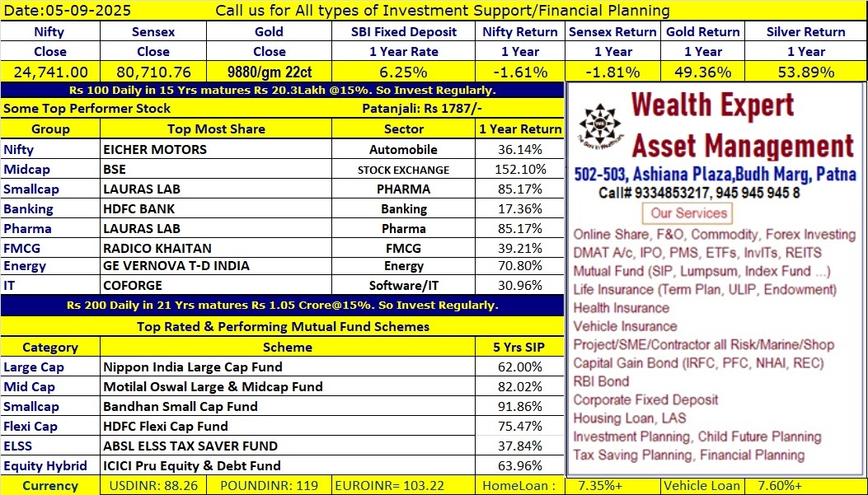Click the 'Patanjali: Rs 1787/-' text
This screenshot has height=495, width=868.
pyautogui.click(x=421, y=109)
